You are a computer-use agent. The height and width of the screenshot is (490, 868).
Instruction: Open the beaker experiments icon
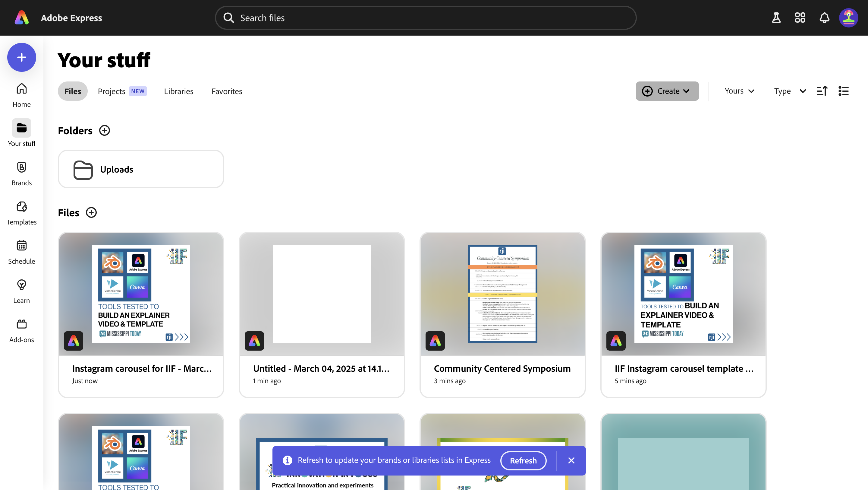click(776, 18)
